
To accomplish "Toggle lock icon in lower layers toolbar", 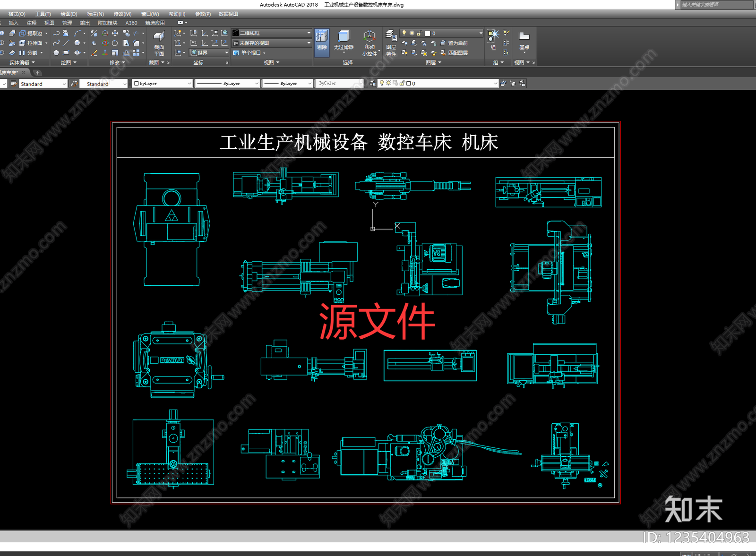I will 402,83.
